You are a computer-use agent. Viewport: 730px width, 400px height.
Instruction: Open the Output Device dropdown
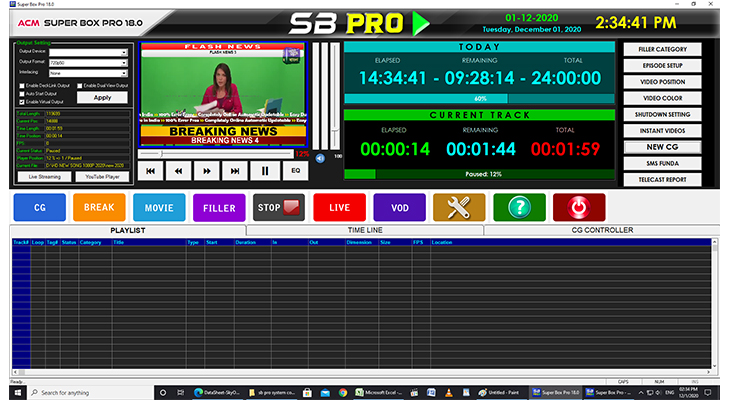pos(88,52)
